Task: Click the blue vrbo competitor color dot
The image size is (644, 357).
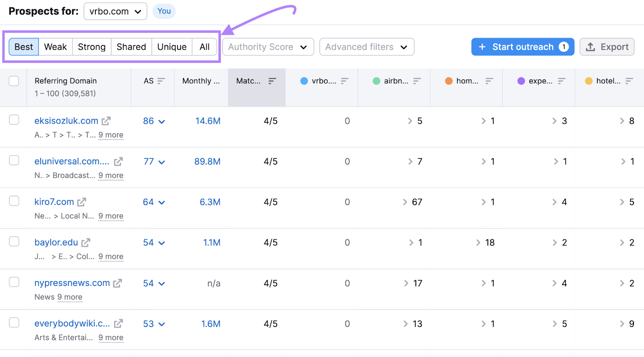Action: (x=304, y=81)
